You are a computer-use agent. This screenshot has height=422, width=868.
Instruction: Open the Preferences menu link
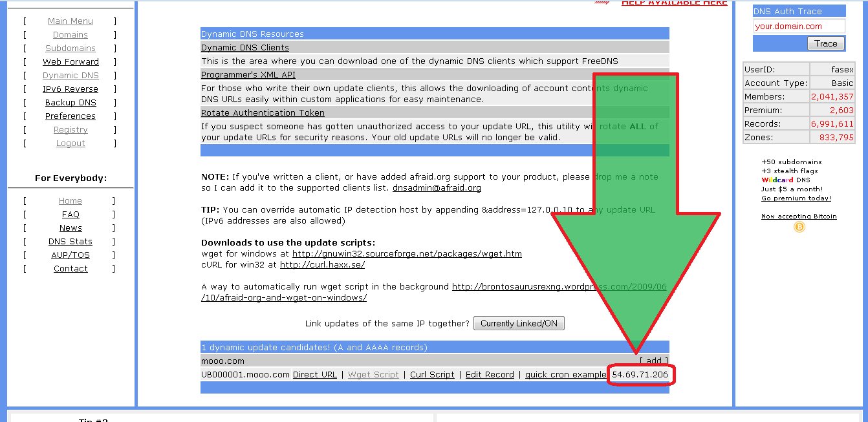tap(71, 116)
